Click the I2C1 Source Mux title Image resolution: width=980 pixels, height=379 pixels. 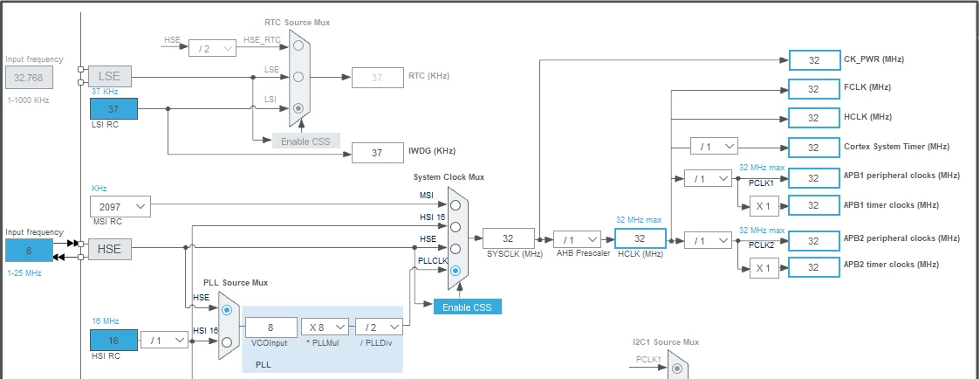(x=666, y=342)
